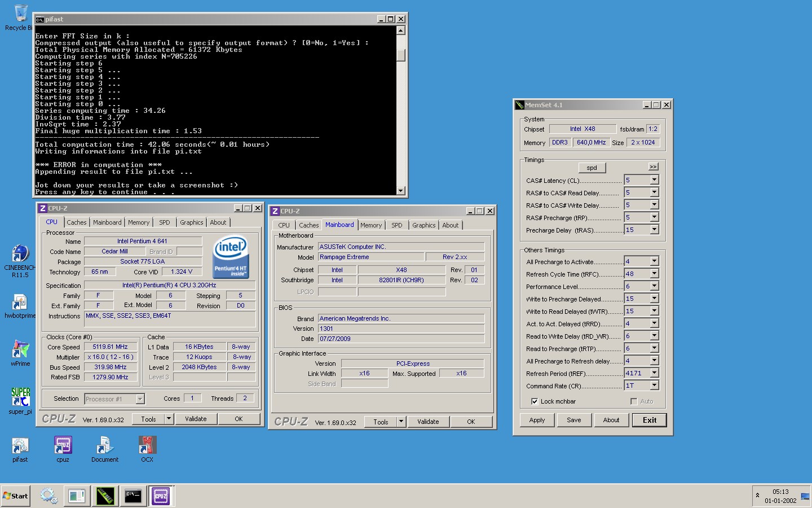This screenshot has height=508, width=812.
Task: Toggle the Auto checkbox in MemSet
Action: pyautogui.click(x=634, y=401)
